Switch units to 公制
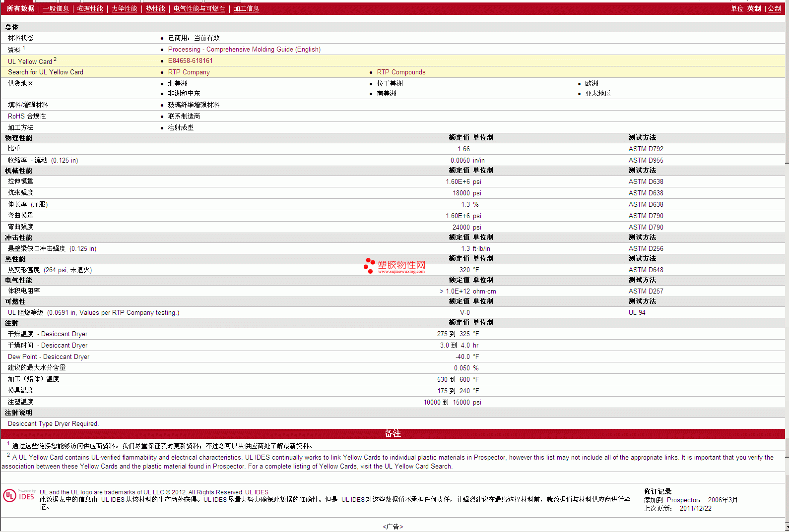This screenshot has height=532, width=789. 775,8
